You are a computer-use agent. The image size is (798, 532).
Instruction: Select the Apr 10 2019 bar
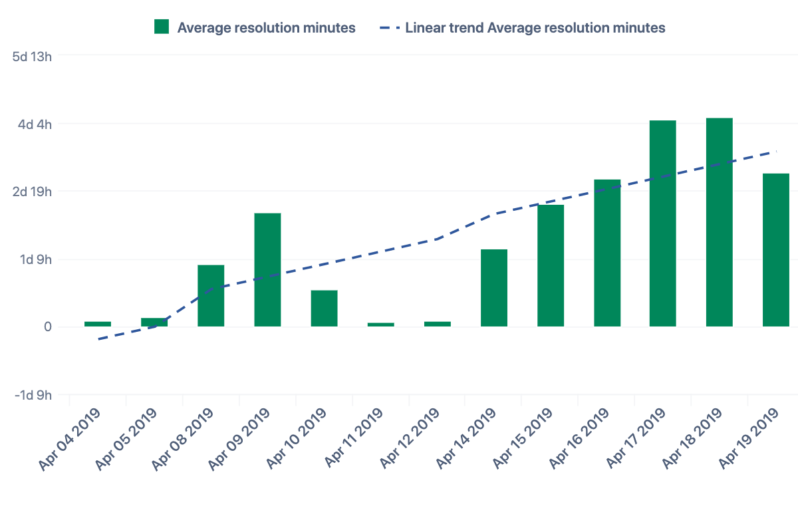coord(324,309)
